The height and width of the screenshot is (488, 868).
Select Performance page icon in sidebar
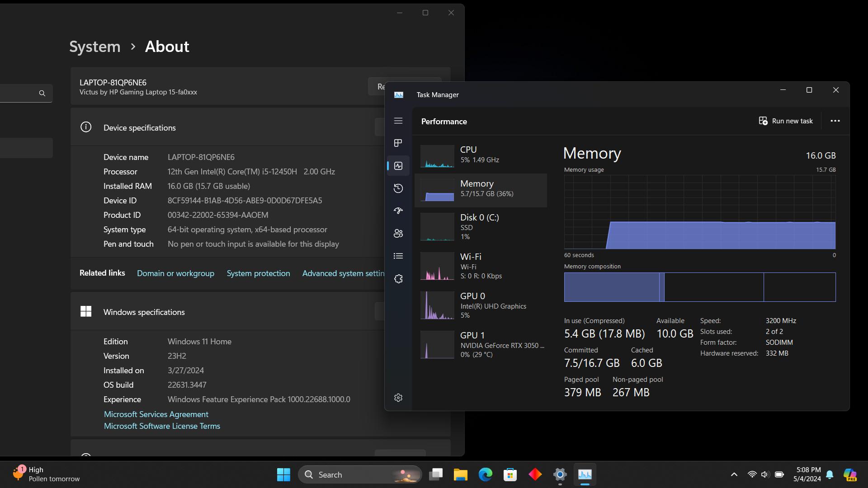click(398, 166)
